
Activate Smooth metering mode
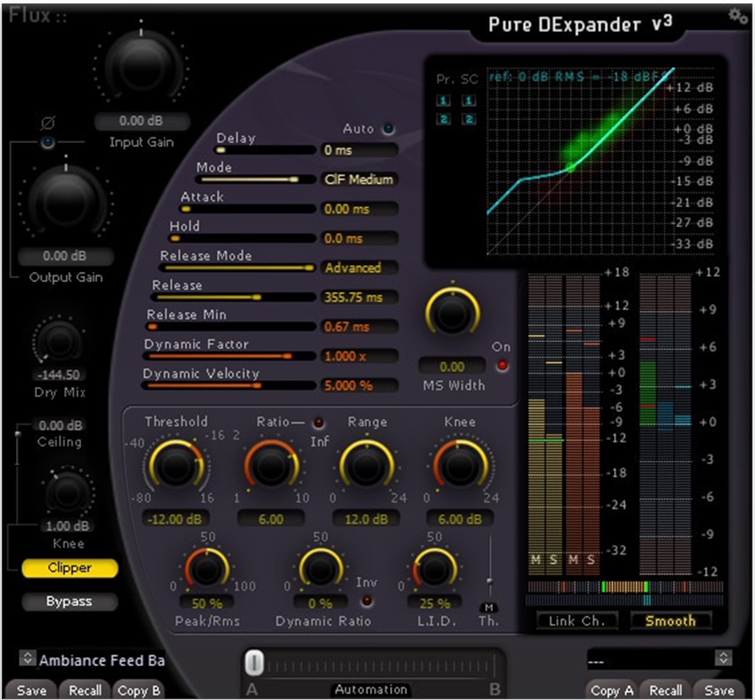click(x=671, y=621)
